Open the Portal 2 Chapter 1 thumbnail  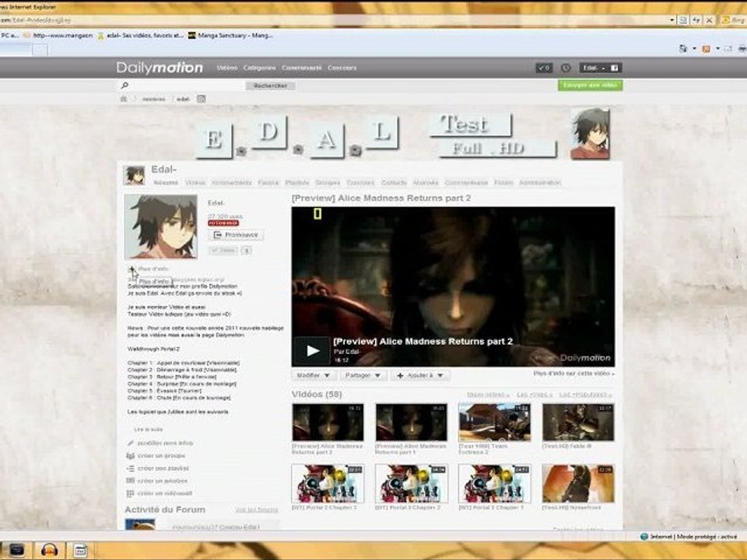pos(495,484)
